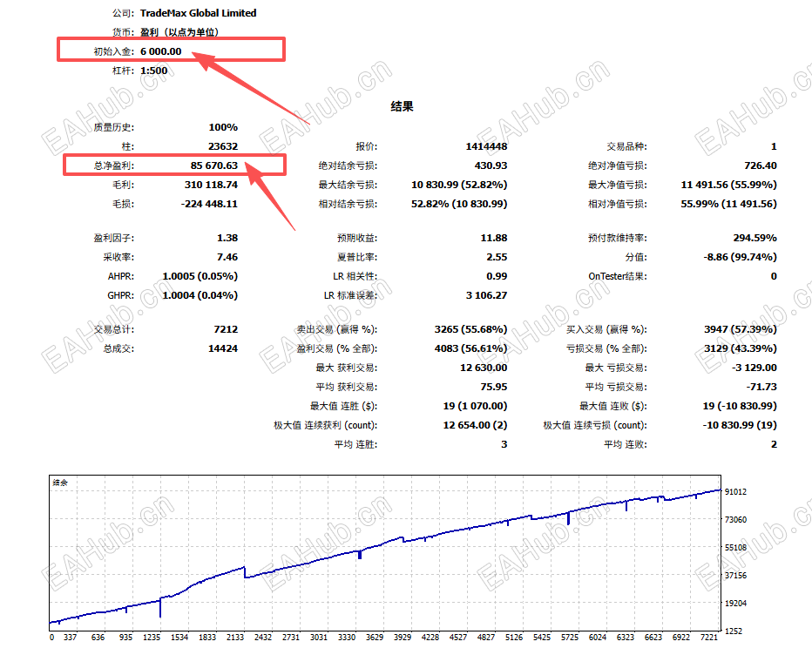This screenshot has width=812, height=655.
Task: Click the 结余 label in chart corner
Action: (60, 483)
